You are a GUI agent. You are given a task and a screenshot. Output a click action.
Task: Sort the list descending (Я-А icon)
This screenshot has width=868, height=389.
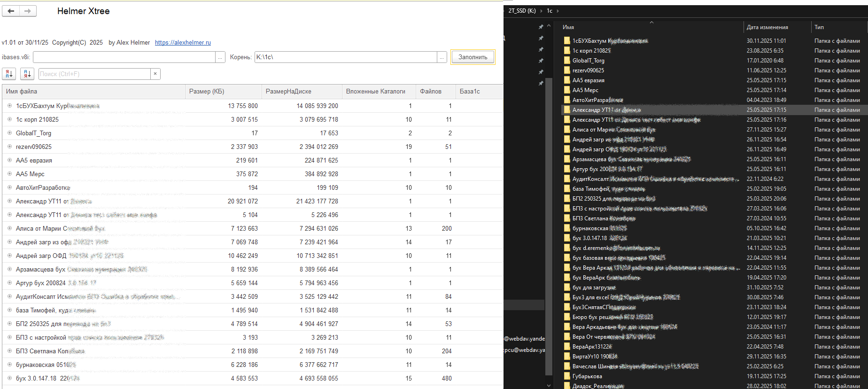pyautogui.click(x=27, y=74)
